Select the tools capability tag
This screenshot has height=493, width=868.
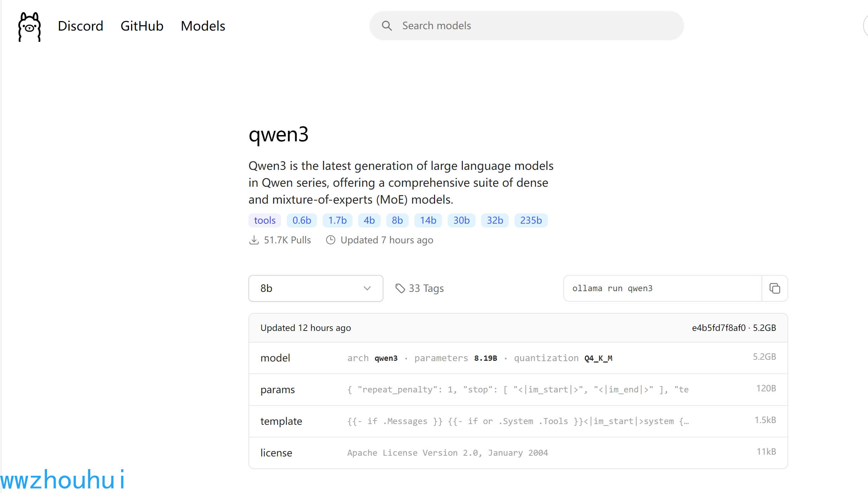pos(264,220)
